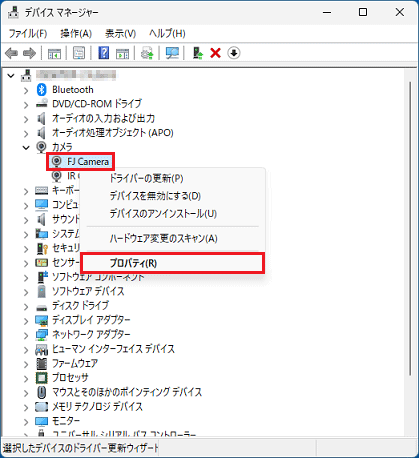Click the enable device toolbar icon
Image resolution: width=419 pixels, height=458 pixels.
tap(198, 53)
